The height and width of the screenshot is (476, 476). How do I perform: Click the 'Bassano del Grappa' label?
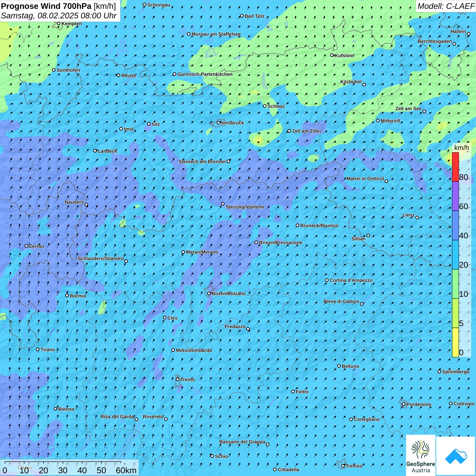click(x=242, y=442)
